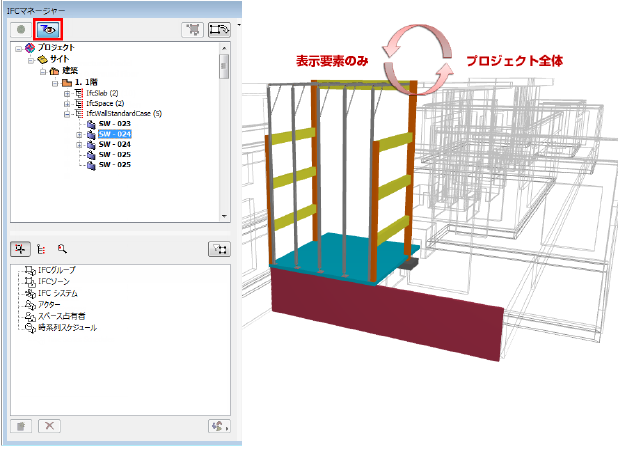
Task: Select the アクター label
Action: coord(49,305)
